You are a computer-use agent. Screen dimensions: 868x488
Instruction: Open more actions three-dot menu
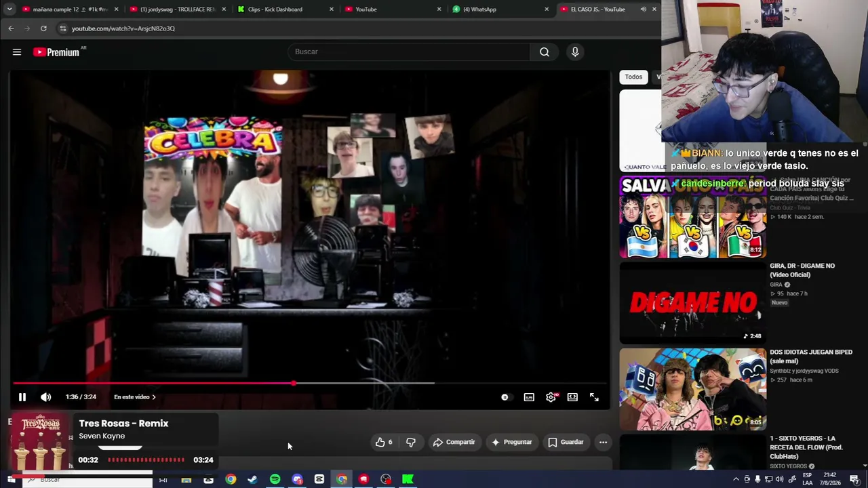click(603, 442)
